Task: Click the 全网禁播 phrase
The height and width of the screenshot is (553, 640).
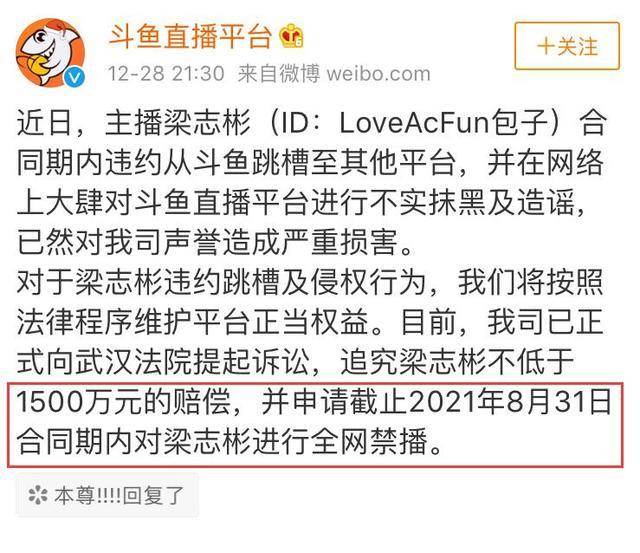Action: (x=369, y=442)
